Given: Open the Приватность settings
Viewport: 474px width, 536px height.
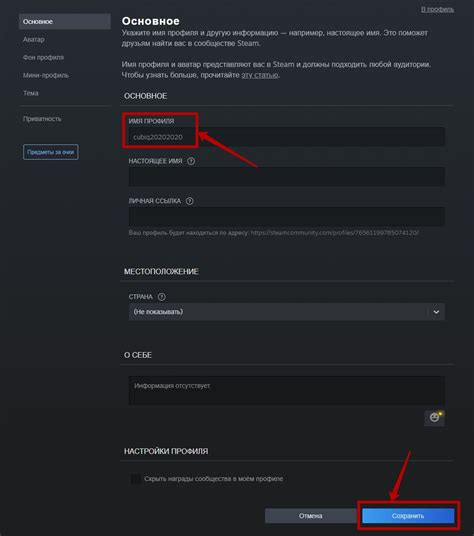Looking at the screenshot, I should [x=42, y=119].
